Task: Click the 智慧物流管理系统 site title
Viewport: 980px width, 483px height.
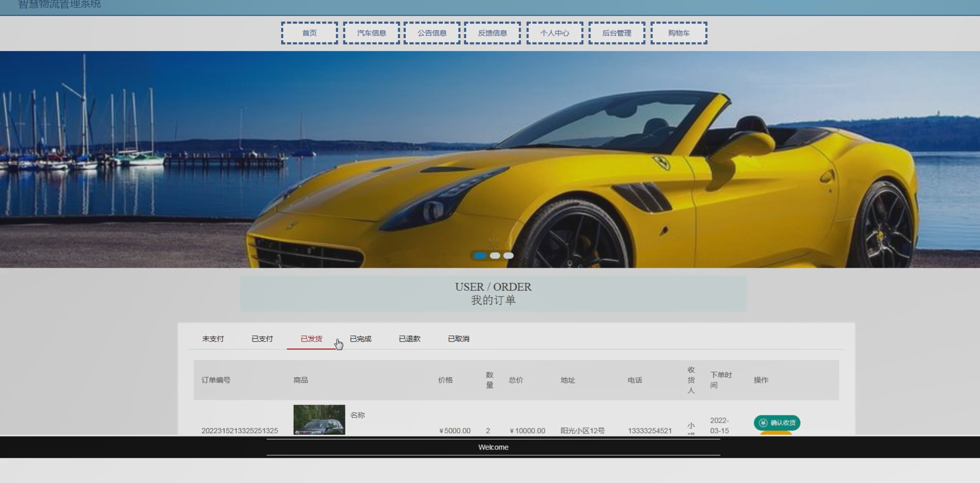Action: 59,4
